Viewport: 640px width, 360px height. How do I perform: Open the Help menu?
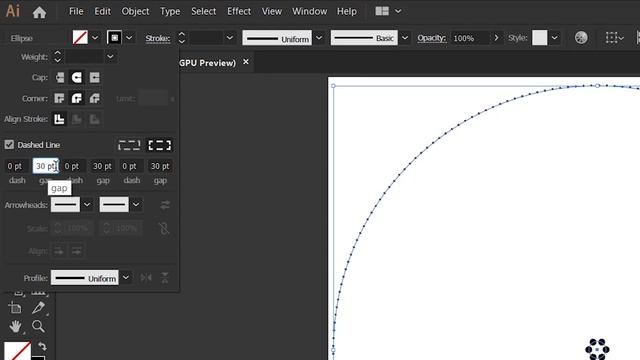coord(347,11)
